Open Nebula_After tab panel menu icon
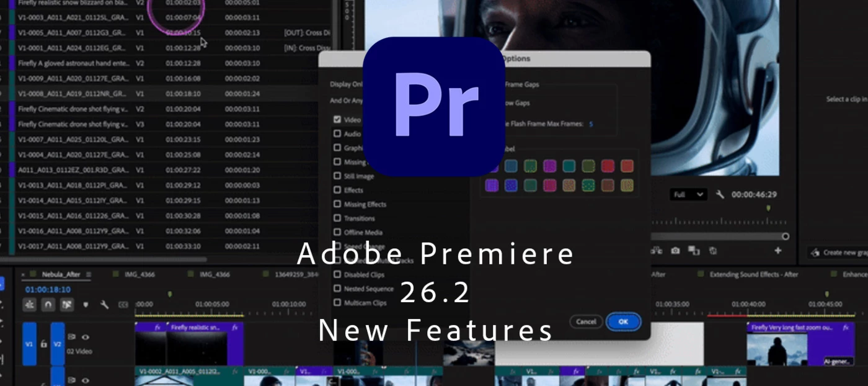Screen dimensions: 868x386 (88, 274)
